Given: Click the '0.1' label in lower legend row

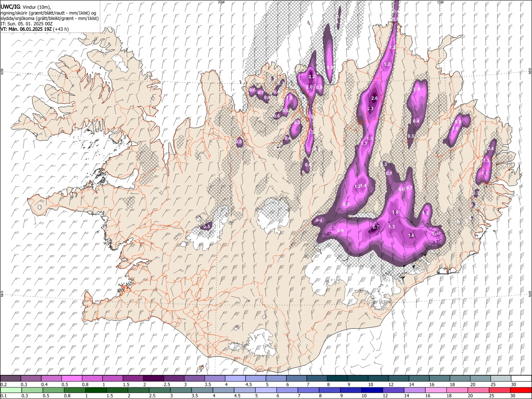Looking at the screenshot, I should pyautogui.click(x=4, y=396).
